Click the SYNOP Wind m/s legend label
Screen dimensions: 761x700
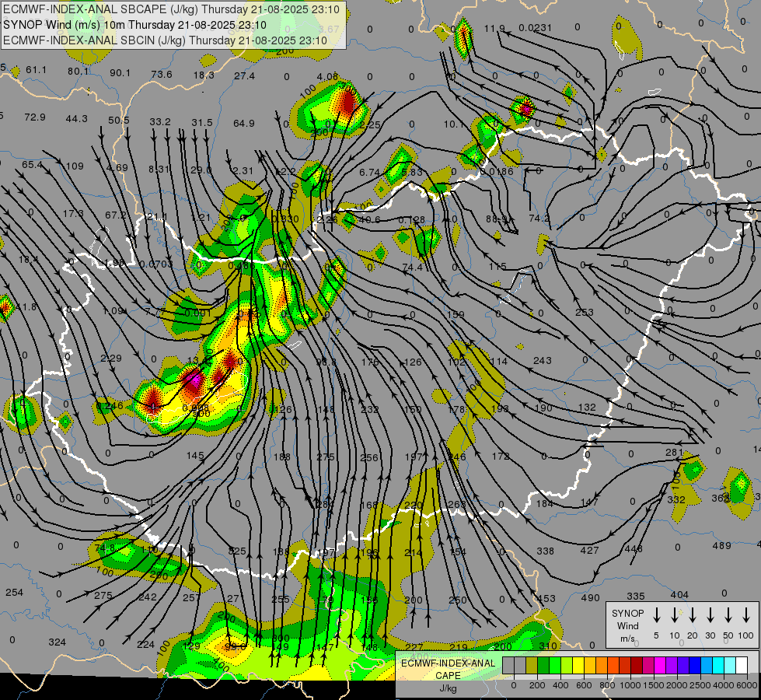pyautogui.click(x=627, y=626)
